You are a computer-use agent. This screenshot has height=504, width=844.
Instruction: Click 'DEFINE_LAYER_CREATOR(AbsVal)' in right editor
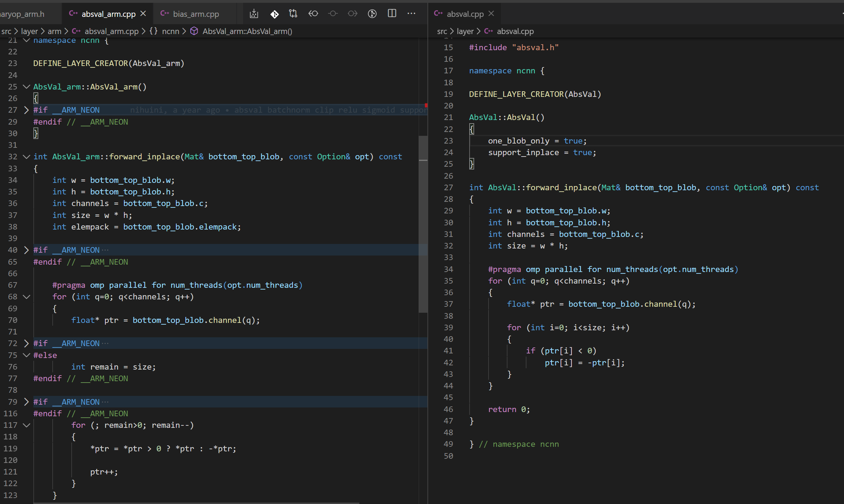pos(535,94)
